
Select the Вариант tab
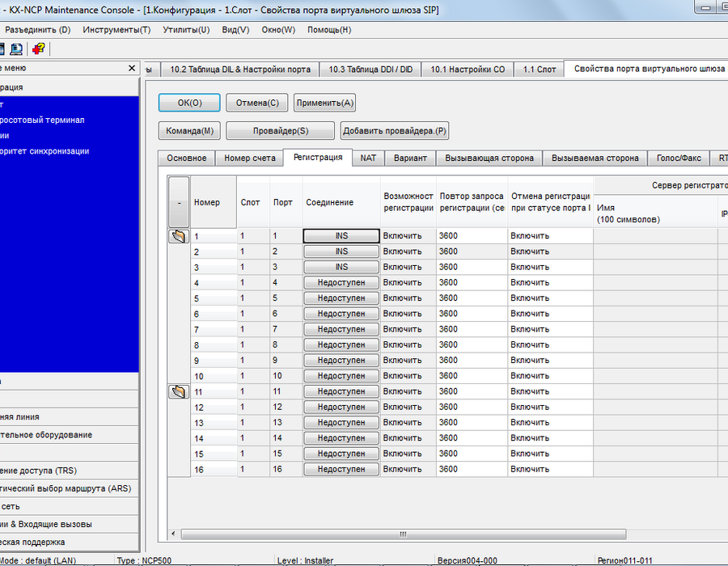pyautogui.click(x=410, y=158)
